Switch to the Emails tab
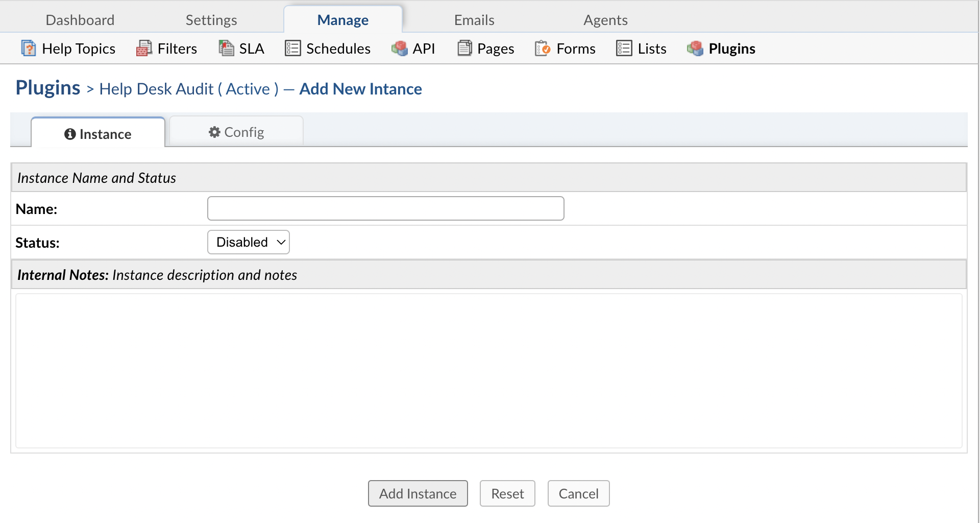Screen dimensions: 980x523 [474, 20]
